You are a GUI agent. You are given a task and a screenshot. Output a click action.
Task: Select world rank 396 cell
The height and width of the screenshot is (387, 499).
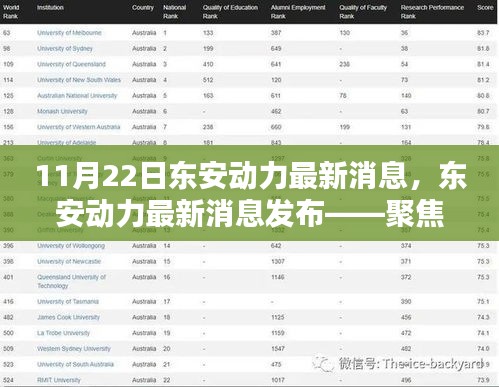click(x=8, y=246)
